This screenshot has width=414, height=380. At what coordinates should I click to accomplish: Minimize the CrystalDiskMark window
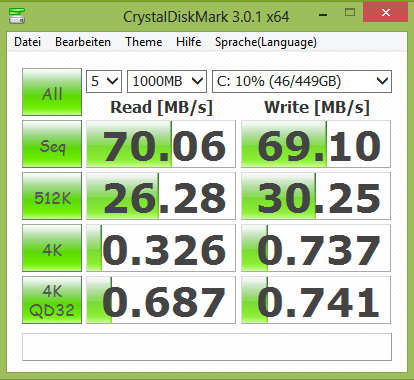pos(323,14)
